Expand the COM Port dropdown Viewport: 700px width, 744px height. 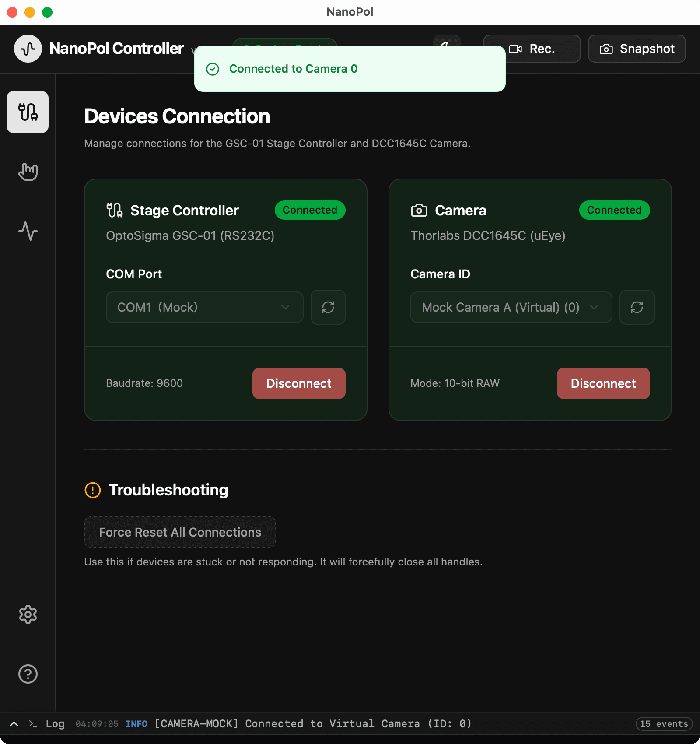(x=204, y=307)
